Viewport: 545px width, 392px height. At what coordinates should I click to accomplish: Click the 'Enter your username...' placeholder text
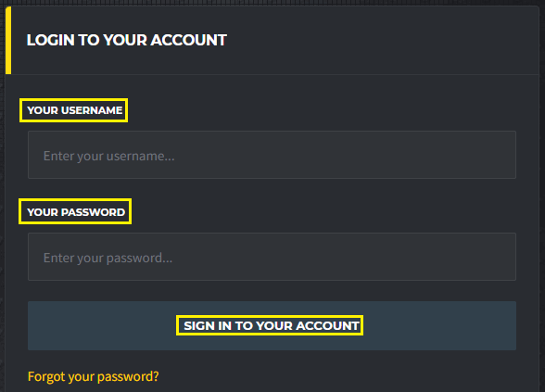108,156
